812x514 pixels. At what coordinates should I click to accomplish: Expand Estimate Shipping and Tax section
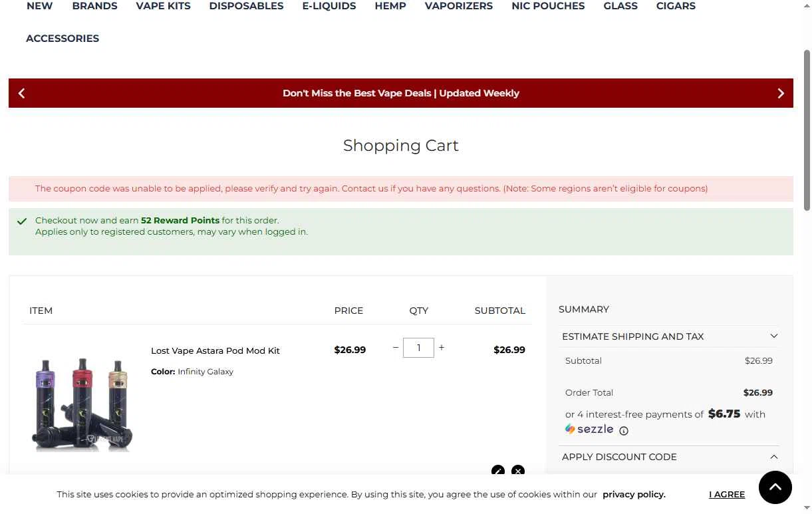669,336
